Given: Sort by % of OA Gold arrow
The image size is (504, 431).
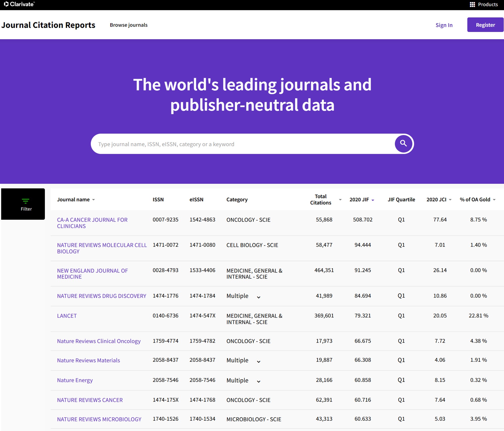Looking at the screenshot, I should [x=494, y=200].
